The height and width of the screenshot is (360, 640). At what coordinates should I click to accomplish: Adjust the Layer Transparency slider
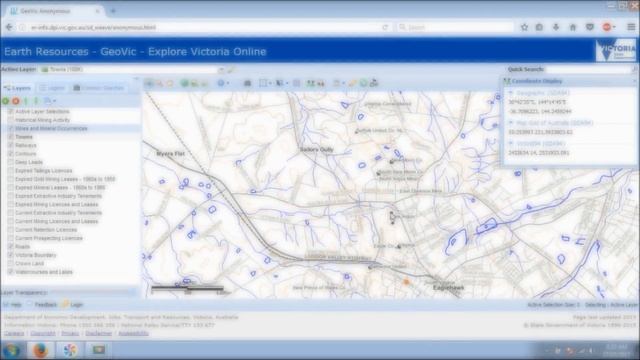click(93, 292)
